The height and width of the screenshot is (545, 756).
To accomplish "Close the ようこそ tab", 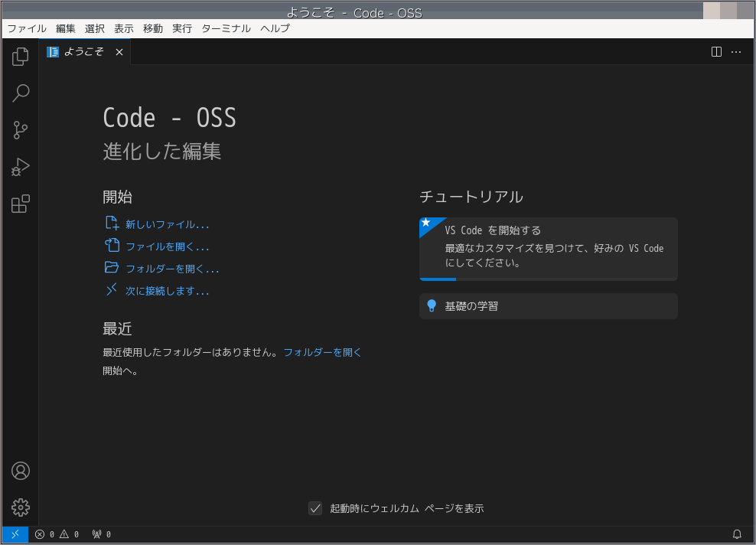I will click(119, 52).
